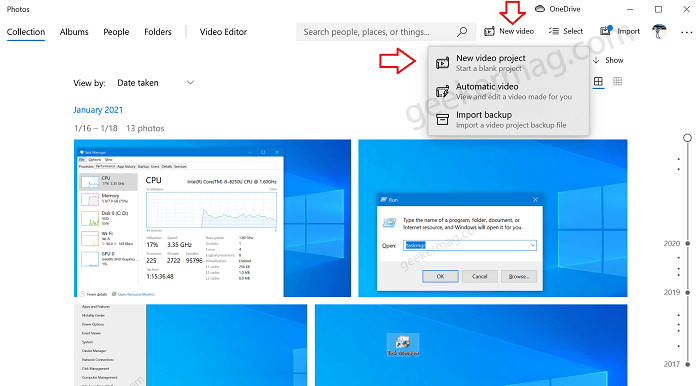700x386 pixels.
Task: Open the Run dialog screenshot thumbnail
Action: (493, 218)
